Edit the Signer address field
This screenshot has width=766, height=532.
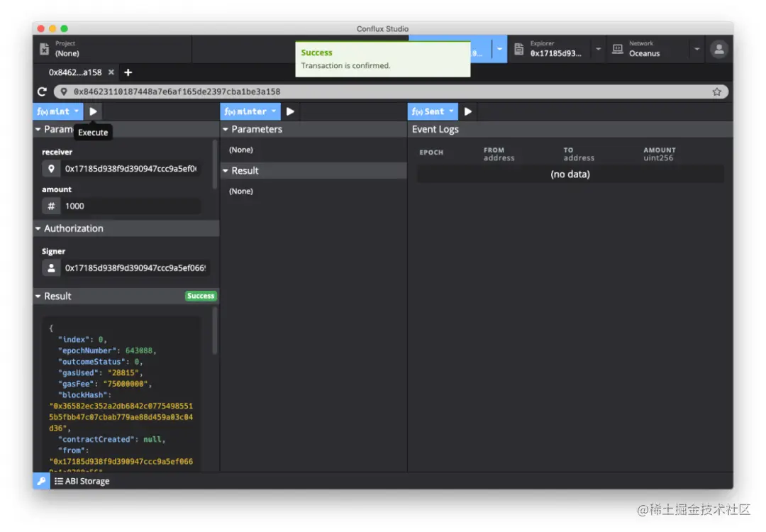coord(135,268)
